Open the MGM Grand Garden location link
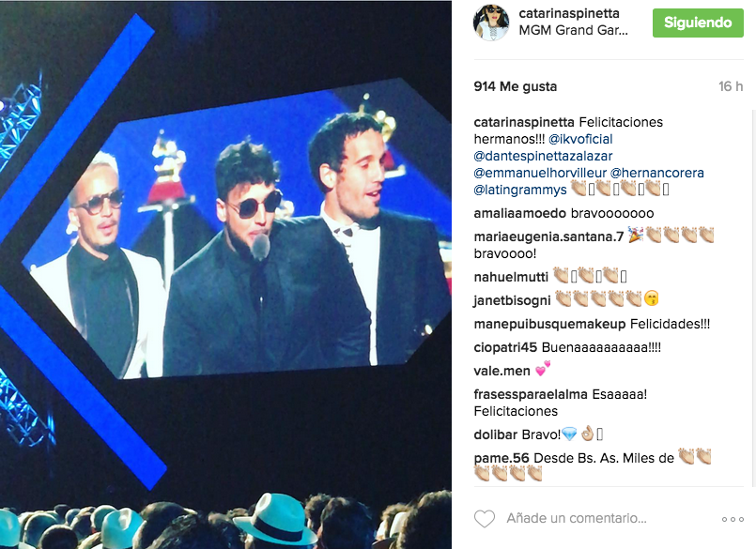756x549 pixels. tap(573, 30)
